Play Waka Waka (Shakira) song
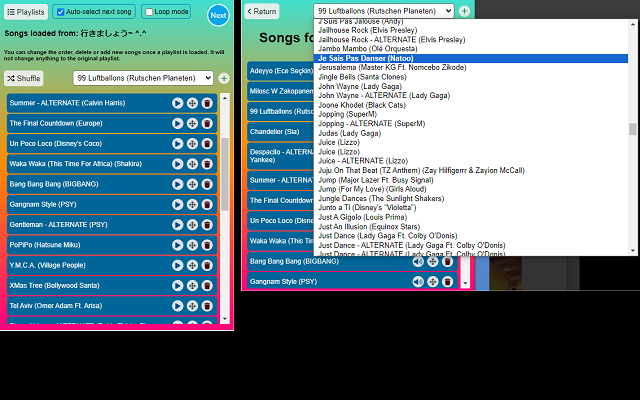The image size is (640, 400). coord(178,164)
